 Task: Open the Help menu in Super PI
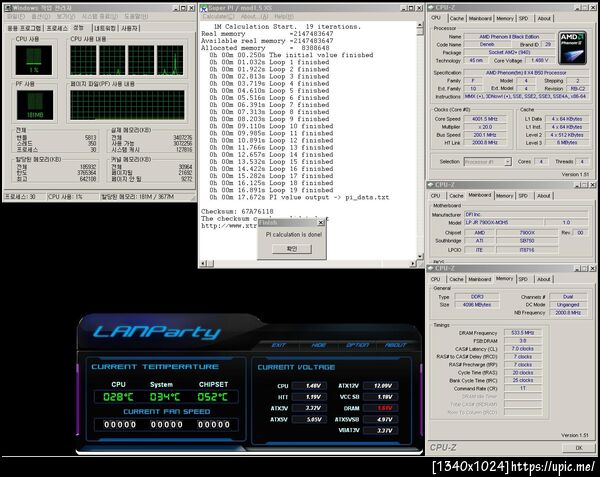(284, 17)
